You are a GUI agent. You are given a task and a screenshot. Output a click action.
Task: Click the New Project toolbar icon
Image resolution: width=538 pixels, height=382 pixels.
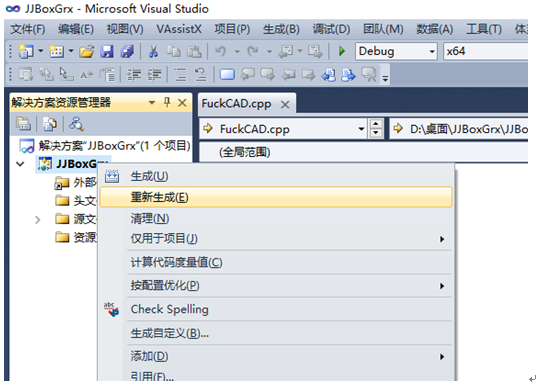point(26,51)
